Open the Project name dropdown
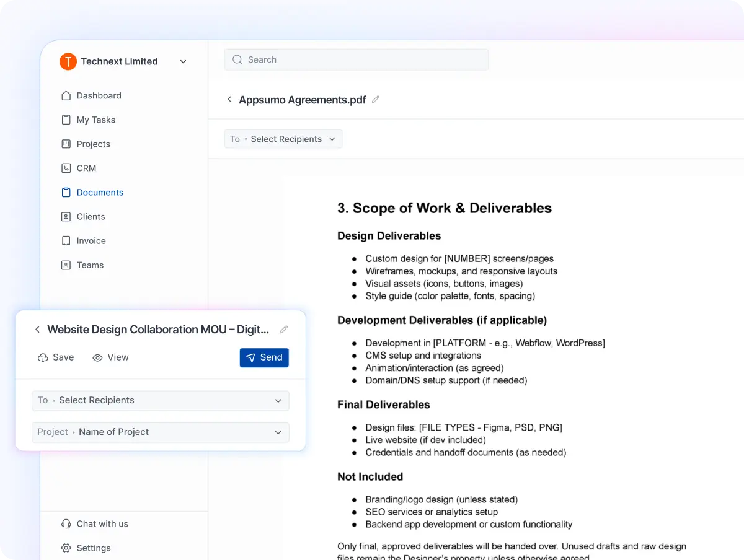The image size is (744, 560). pyautogui.click(x=161, y=432)
